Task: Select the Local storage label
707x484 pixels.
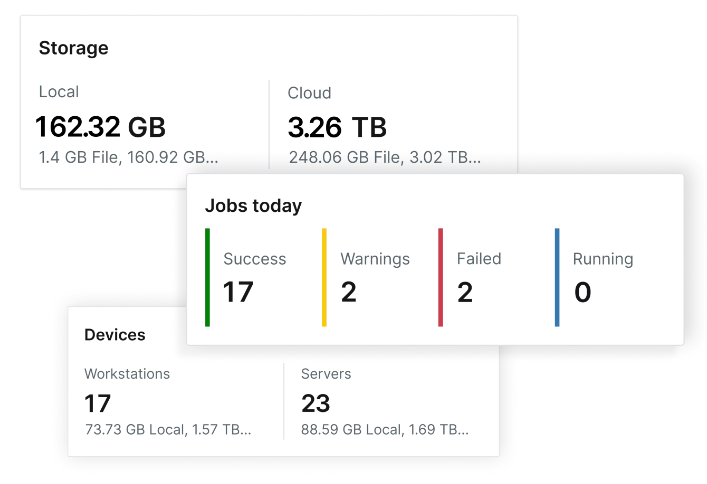Action: coord(59,92)
